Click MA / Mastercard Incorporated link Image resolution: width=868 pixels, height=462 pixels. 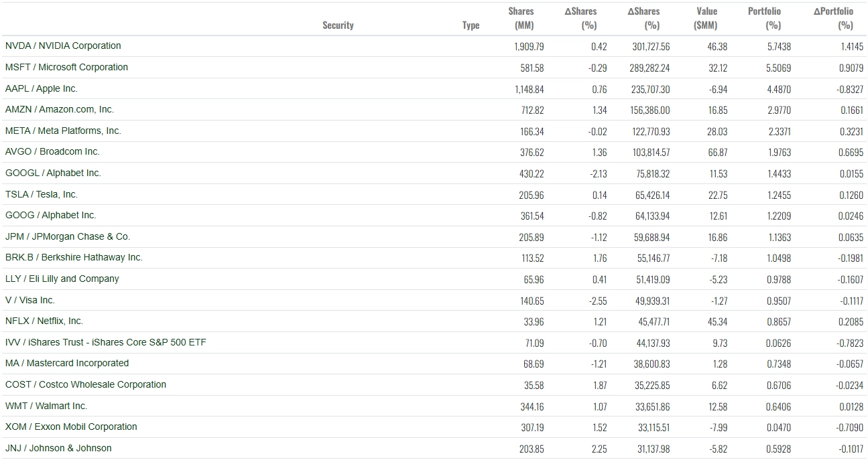click(x=67, y=364)
